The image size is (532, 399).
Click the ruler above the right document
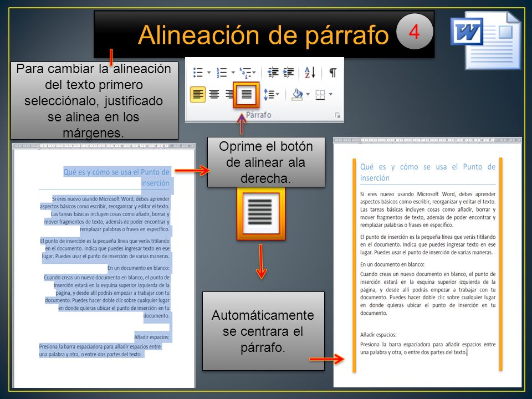coord(427,140)
